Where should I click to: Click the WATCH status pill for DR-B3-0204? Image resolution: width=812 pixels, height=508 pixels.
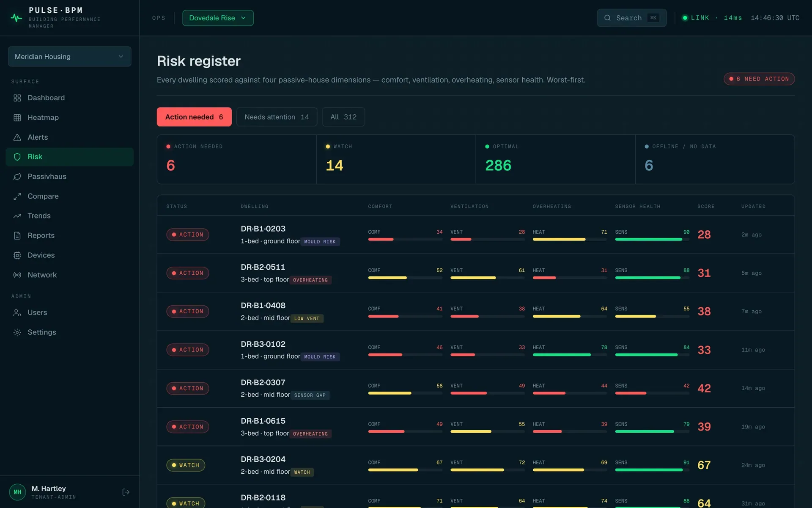pos(186,465)
